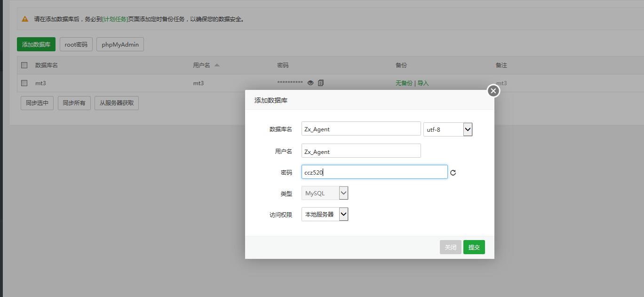Click the root password button
The height and width of the screenshot is (297, 644).
point(76,44)
